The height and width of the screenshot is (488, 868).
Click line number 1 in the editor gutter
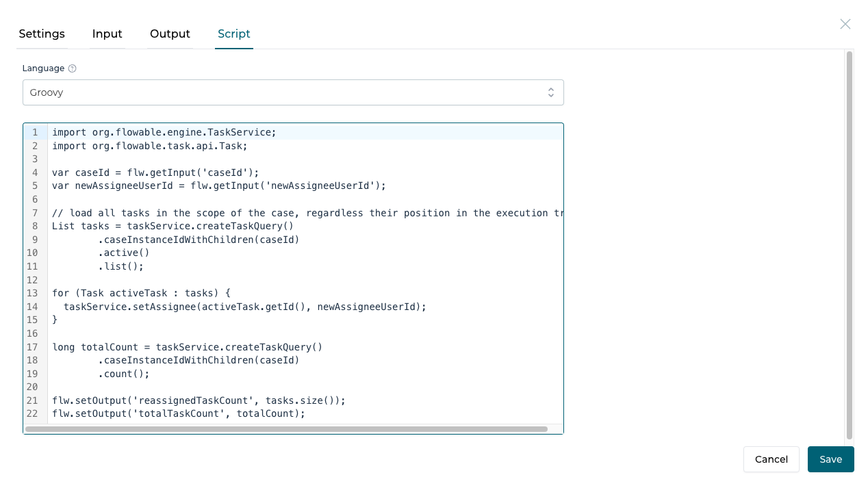(x=34, y=132)
